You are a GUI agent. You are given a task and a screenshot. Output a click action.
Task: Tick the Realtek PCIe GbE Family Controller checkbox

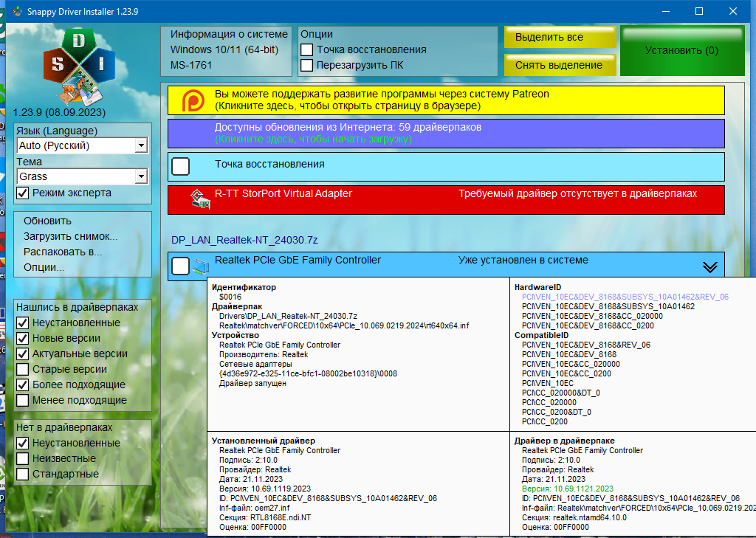(181, 266)
